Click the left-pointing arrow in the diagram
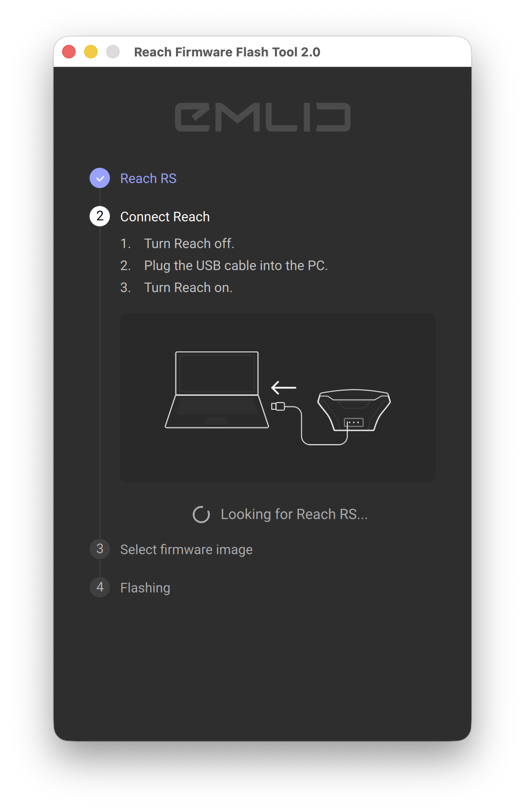 (x=284, y=387)
